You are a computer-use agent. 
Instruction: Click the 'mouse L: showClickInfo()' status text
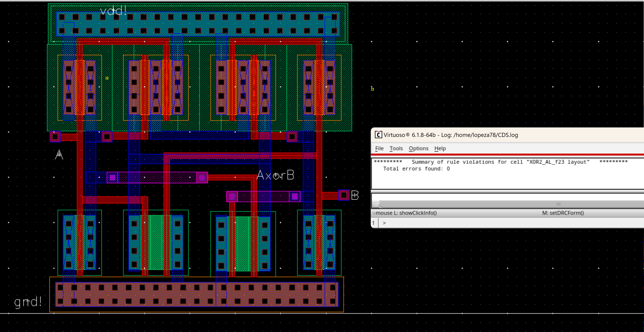pyautogui.click(x=406, y=213)
